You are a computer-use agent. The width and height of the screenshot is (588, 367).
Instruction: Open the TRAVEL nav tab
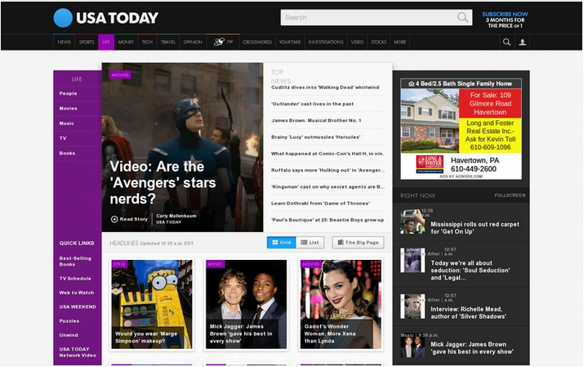click(x=168, y=42)
